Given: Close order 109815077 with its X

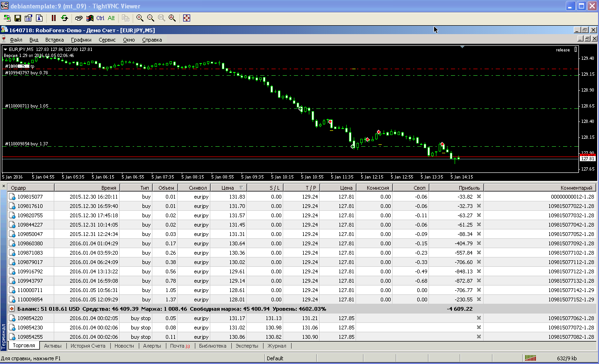Looking at the screenshot, I should 478,197.
